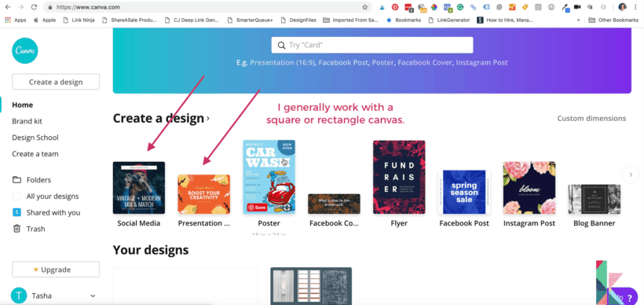Open All your designs in the sidebar
Screen dimensions: 644x305
53,196
